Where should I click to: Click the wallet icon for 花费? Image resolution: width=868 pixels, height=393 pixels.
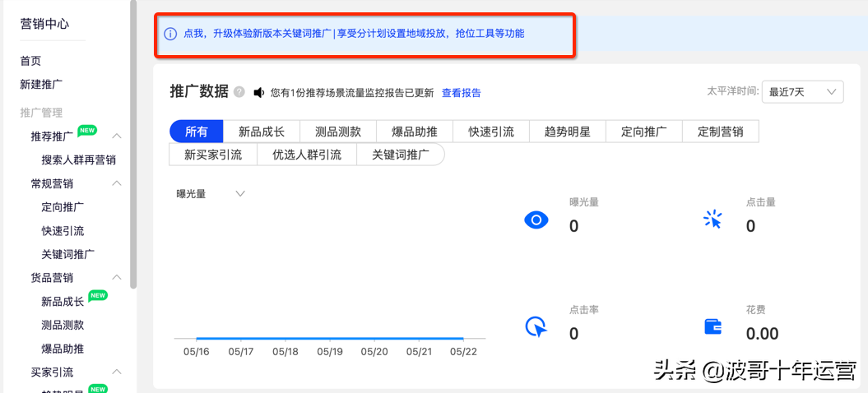[x=713, y=326]
